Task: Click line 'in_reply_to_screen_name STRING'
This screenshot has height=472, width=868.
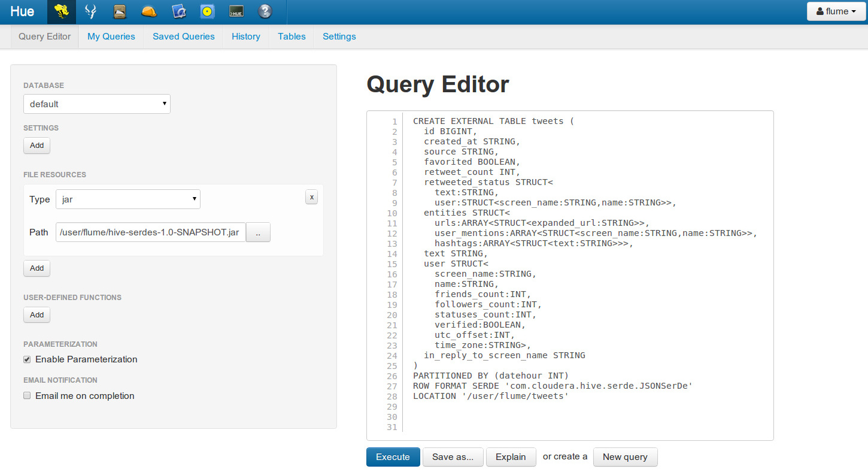Action: click(x=505, y=356)
